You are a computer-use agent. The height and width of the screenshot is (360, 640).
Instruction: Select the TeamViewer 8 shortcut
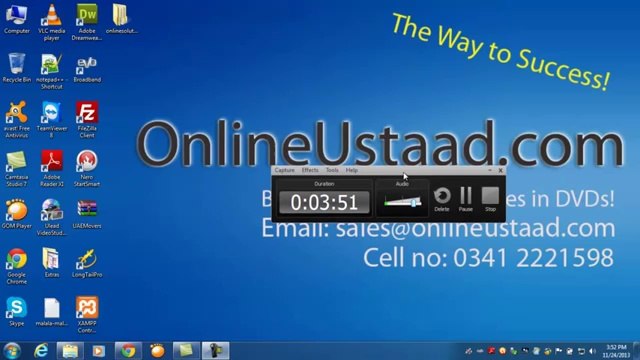tap(51, 120)
